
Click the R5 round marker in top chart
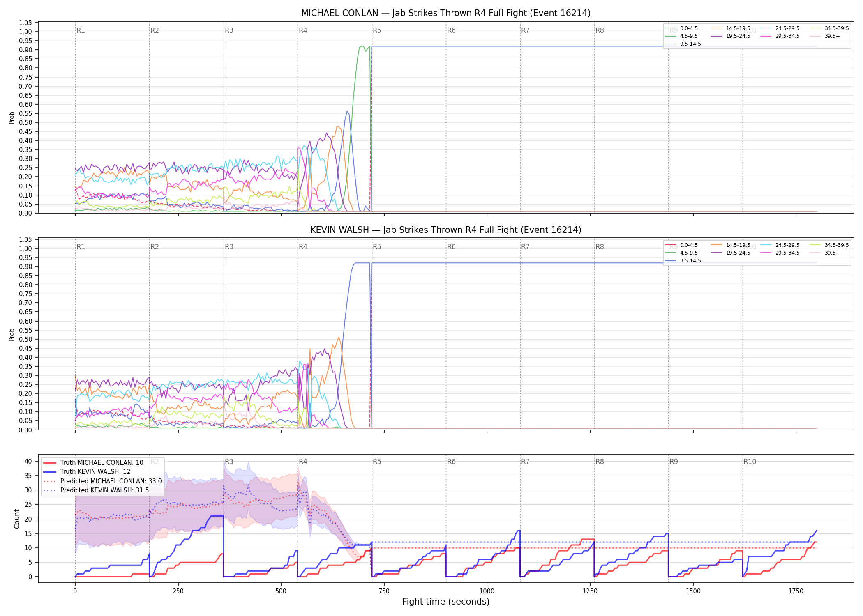[377, 30]
